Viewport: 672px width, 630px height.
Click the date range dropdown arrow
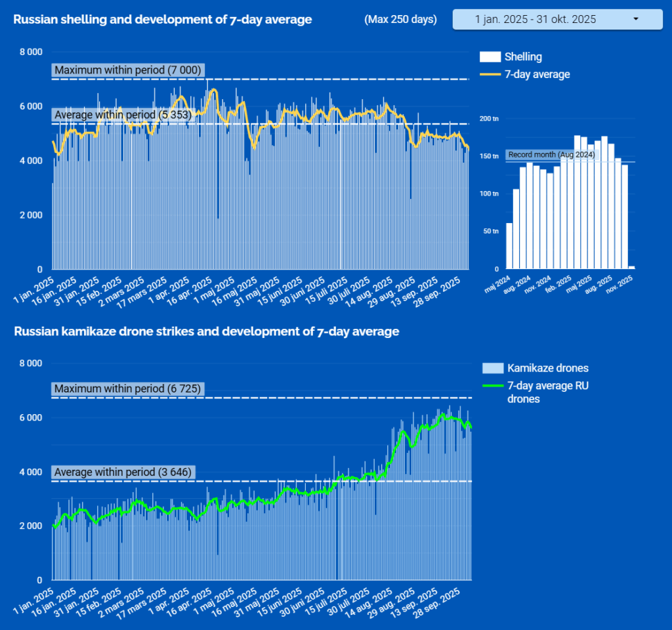[635, 20]
